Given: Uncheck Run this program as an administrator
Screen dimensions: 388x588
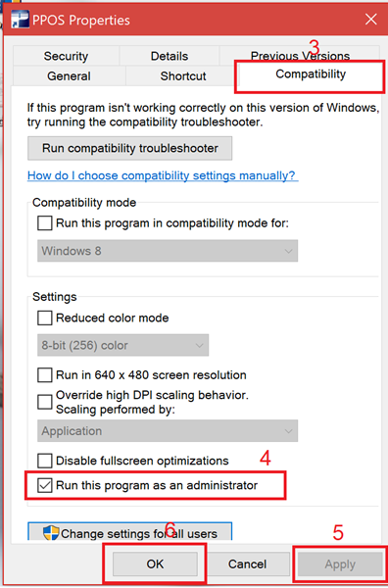Looking at the screenshot, I should [45, 485].
